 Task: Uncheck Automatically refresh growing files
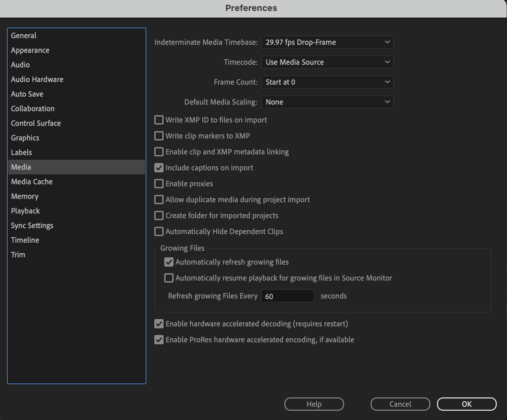[x=169, y=262]
